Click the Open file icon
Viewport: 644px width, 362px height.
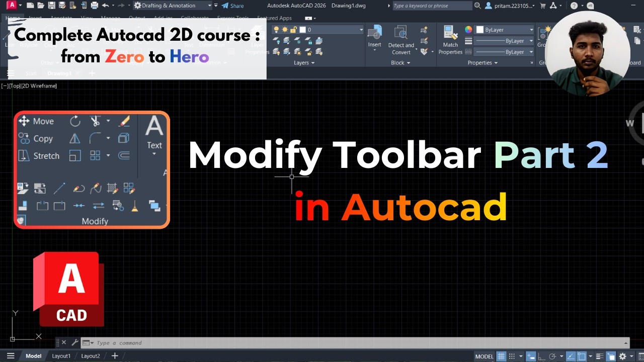[x=41, y=6]
